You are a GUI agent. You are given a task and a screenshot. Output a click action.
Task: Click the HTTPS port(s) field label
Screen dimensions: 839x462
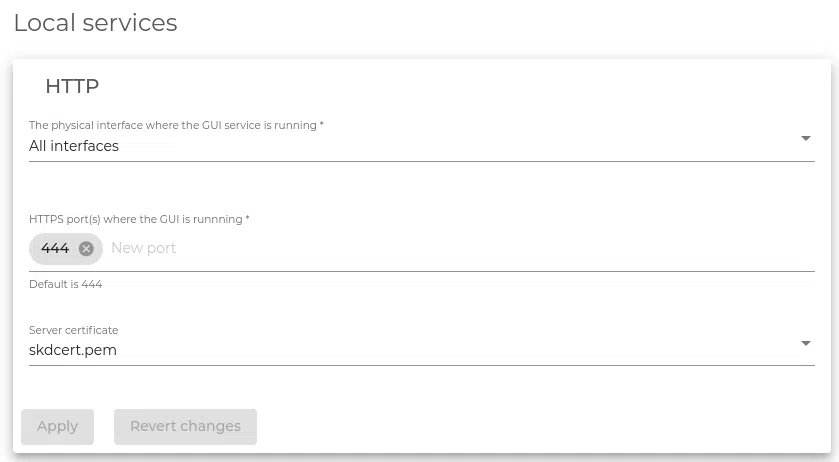coord(135,219)
